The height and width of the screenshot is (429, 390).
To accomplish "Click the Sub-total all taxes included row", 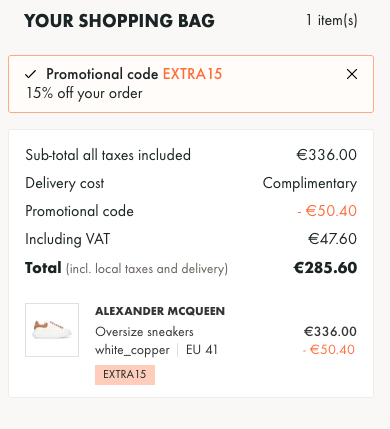I will click(x=191, y=155).
